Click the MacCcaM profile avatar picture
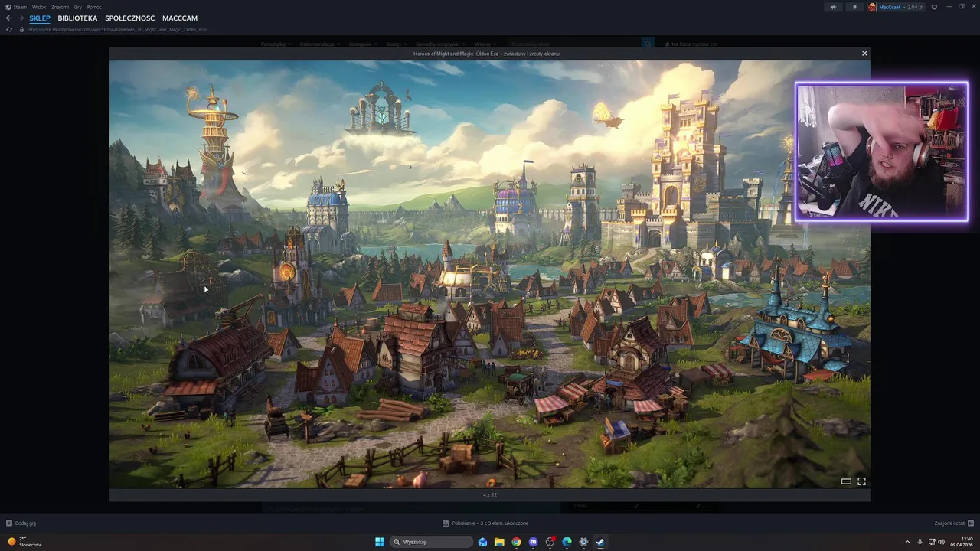 pyautogui.click(x=872, y=7)
